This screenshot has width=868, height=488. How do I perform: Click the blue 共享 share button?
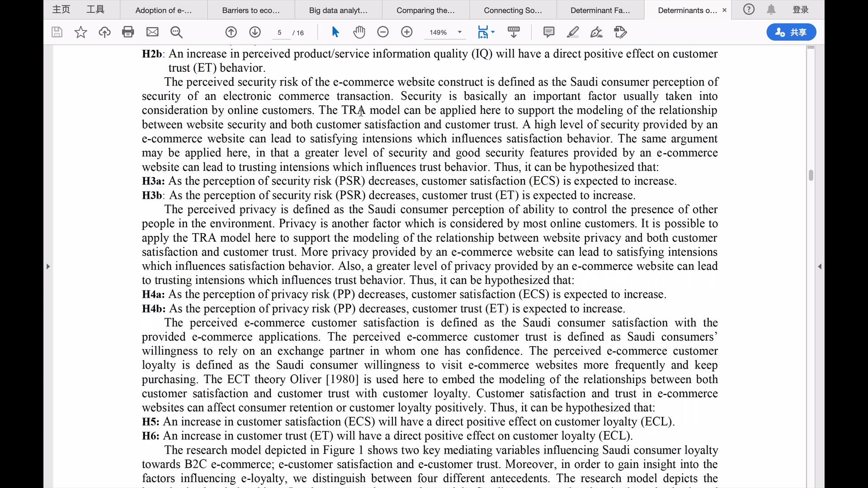[x=791, y=32]
